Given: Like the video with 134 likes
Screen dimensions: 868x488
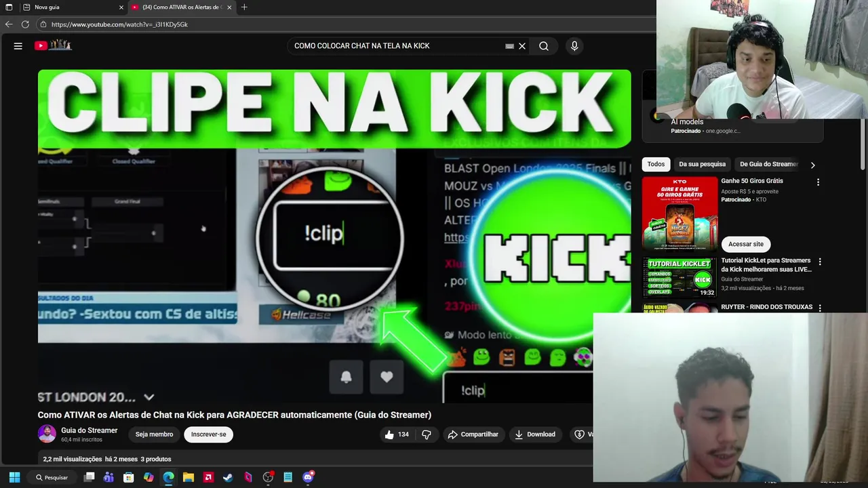Looking at the screenshot, I should pos(397,434).
